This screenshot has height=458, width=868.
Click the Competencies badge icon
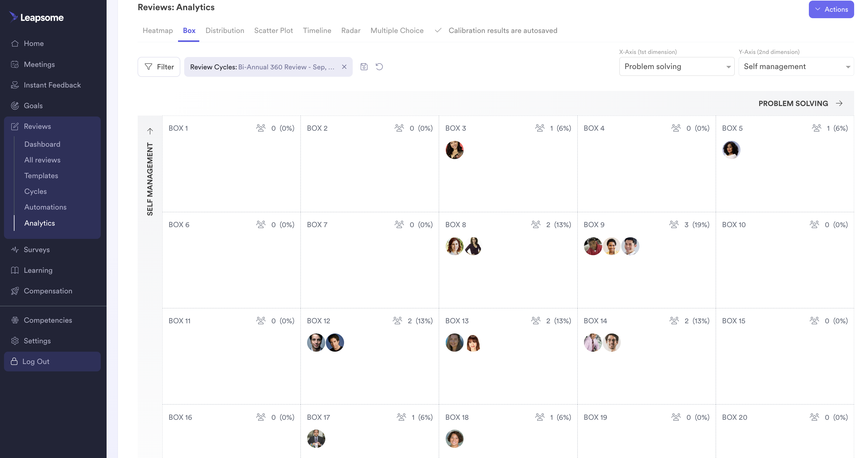(15, 320)
